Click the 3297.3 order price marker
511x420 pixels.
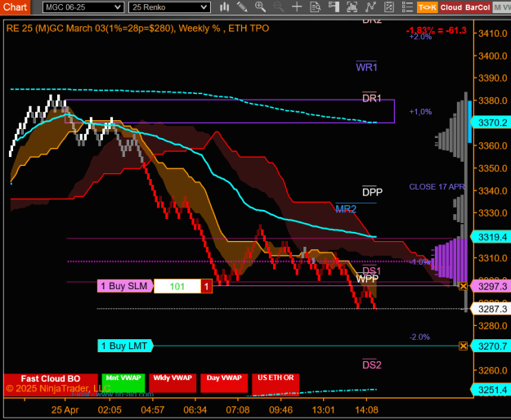click(x=491, y=287)
